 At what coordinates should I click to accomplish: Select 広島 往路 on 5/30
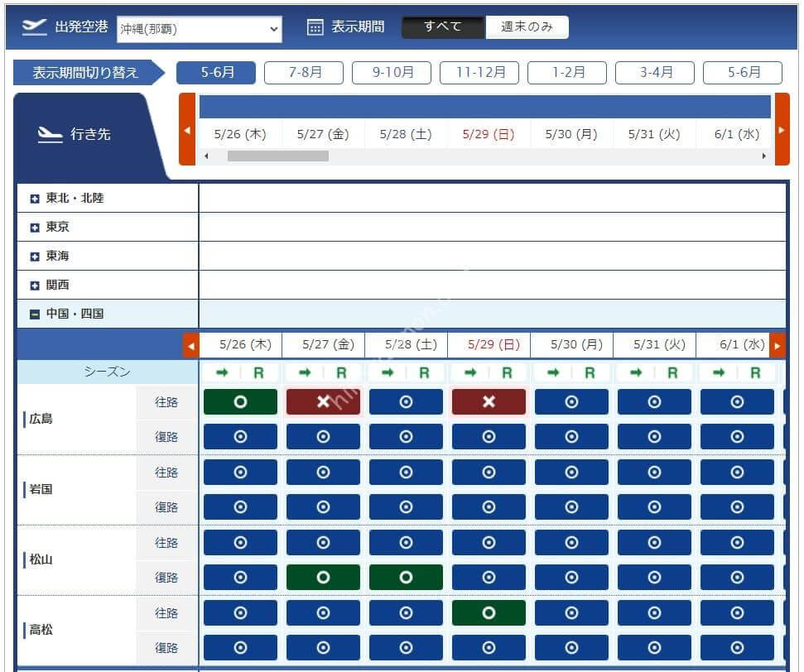click(571, 402)
